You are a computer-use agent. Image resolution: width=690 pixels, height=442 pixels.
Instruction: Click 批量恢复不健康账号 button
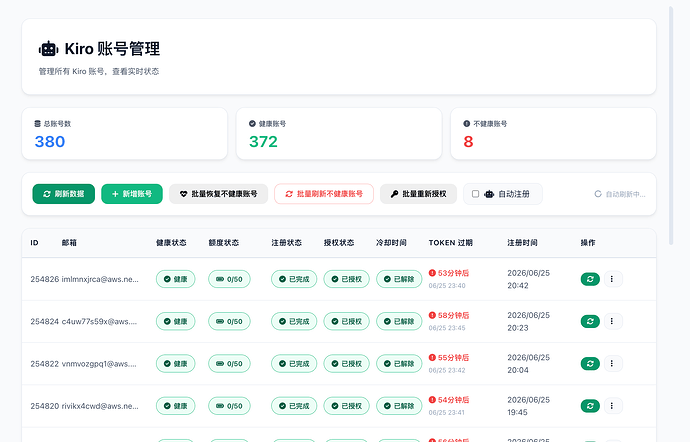218,194
